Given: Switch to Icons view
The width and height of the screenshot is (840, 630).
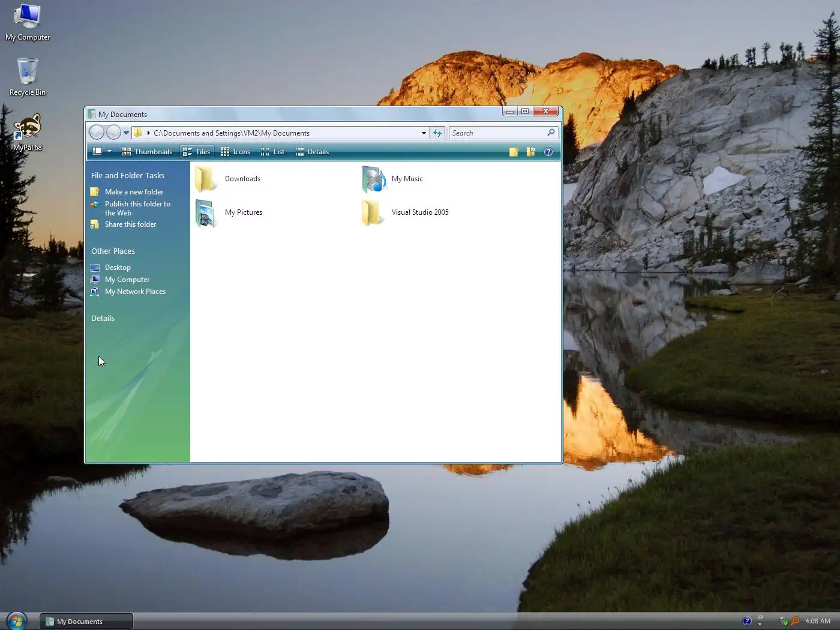Looking at the screenshot, I should (236, 152).
